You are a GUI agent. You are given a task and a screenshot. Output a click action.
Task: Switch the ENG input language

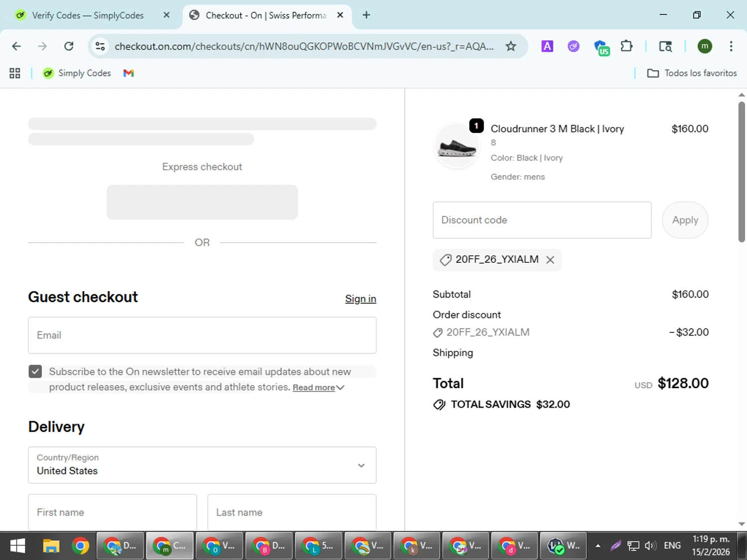tap(672, 546)
